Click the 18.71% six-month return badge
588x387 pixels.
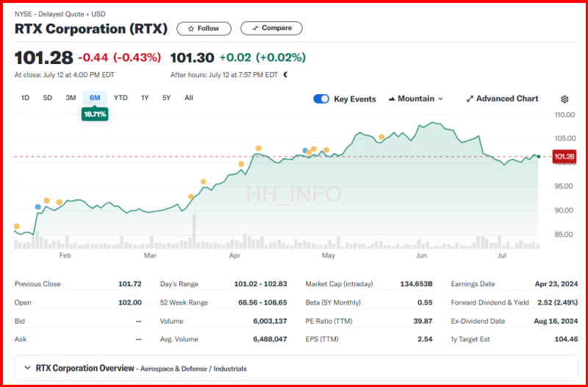click(95, 114)
